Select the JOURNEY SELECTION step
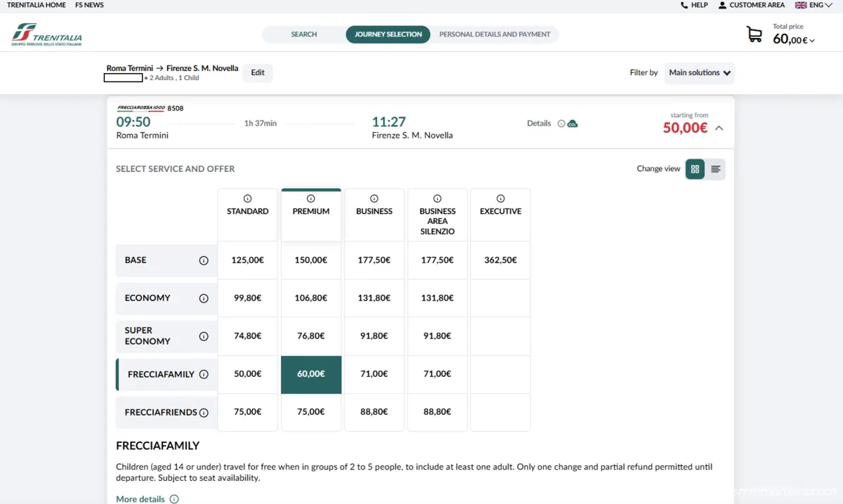843x504 pixels. click(x=388, y=34)
